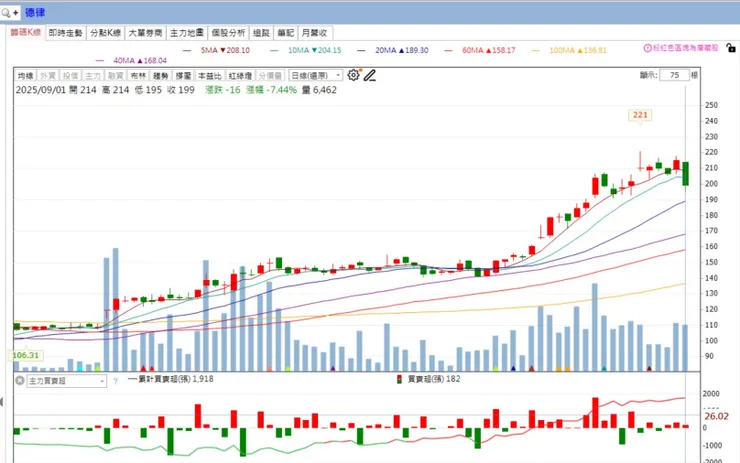Click the 10MA 204.15 legend swatch
Viewport: 740px width, 463px height.
coord(274,50)
